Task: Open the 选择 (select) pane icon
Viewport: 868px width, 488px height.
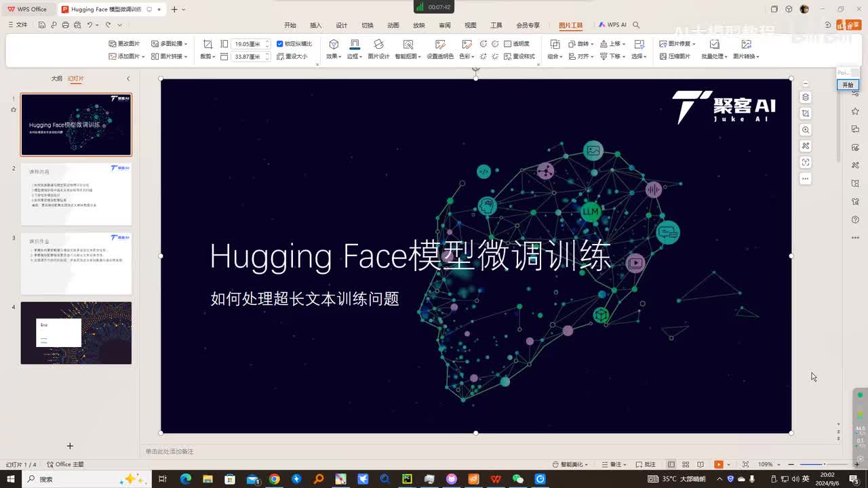Action: click(x=639, y=44)
